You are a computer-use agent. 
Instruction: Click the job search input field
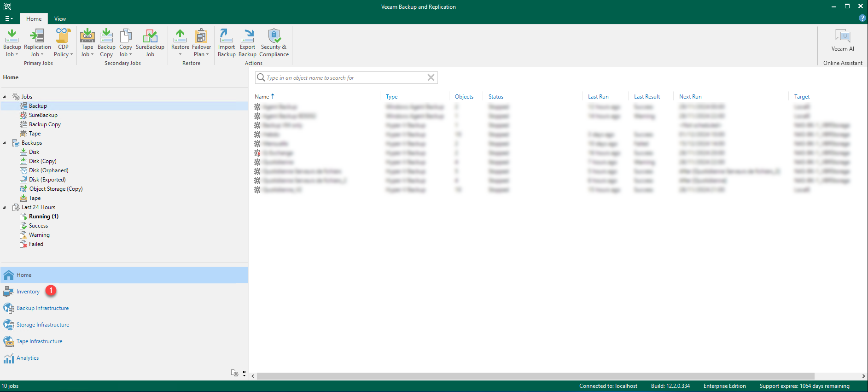[345, 77]
